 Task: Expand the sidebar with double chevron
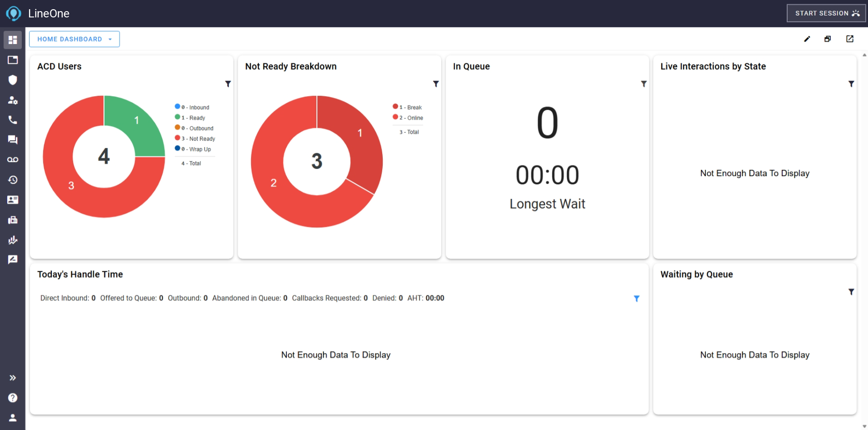(13, 378)
